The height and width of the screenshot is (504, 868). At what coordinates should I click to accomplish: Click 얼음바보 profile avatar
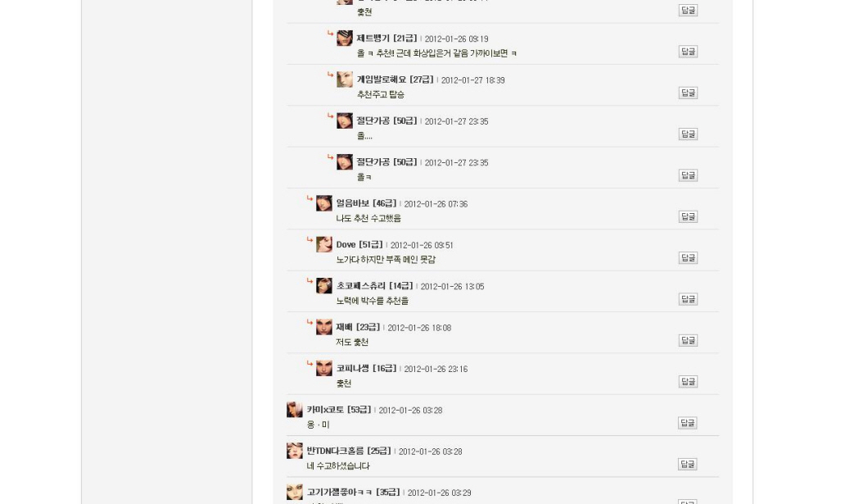[323, 203]
